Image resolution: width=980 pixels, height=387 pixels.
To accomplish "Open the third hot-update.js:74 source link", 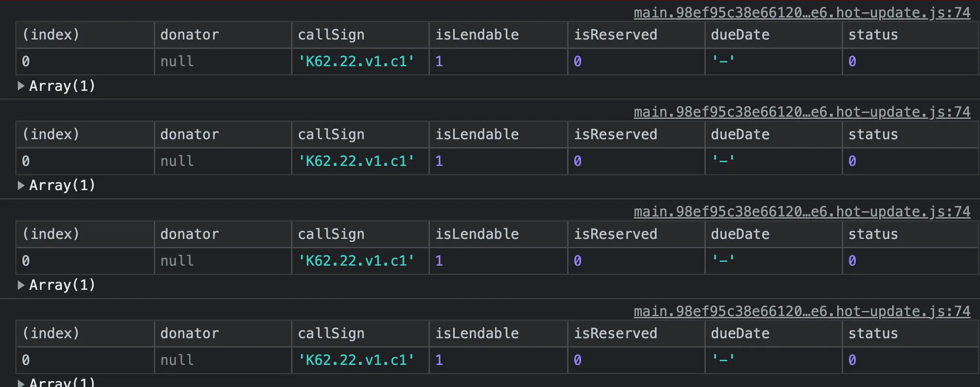I will (x=802, y=212).
